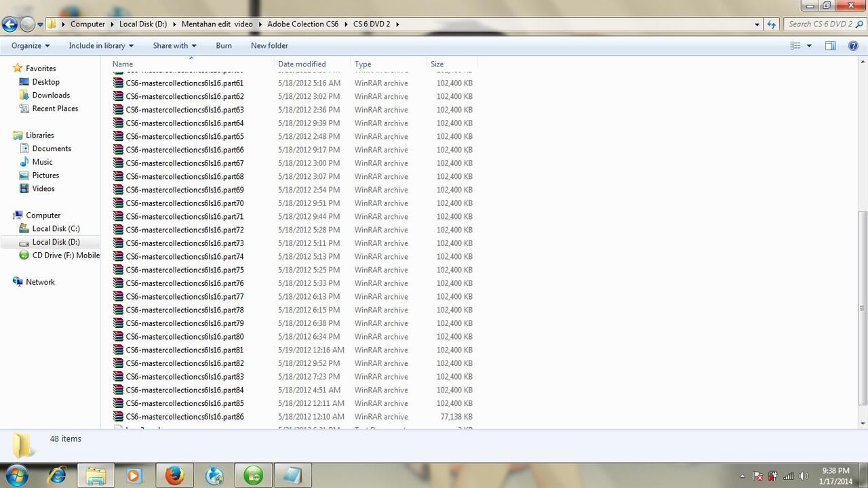Open the address bar history dropdown
868x488 pixels.
(757, 24)
